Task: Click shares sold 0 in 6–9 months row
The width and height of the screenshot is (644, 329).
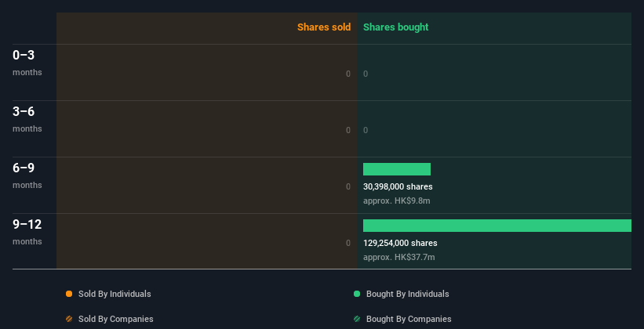Action: (x=348, y=186)
